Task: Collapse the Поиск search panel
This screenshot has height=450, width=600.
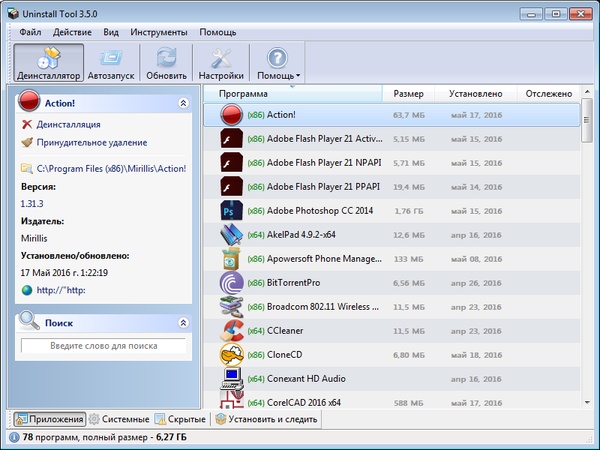Action: coord(182,323)
